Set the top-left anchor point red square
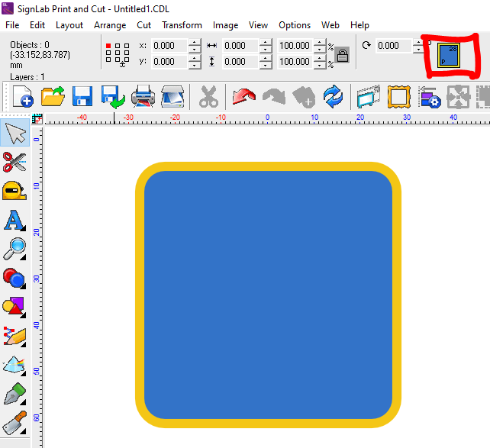This screenshot has width=490, height=448. (108, 46)
